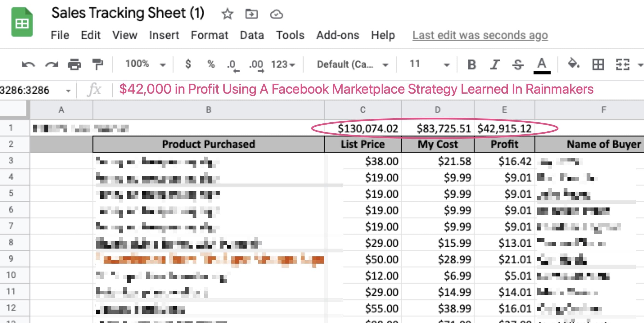Select column F header
The width and height of the screenshot is (644, 323).
point(590,110)
